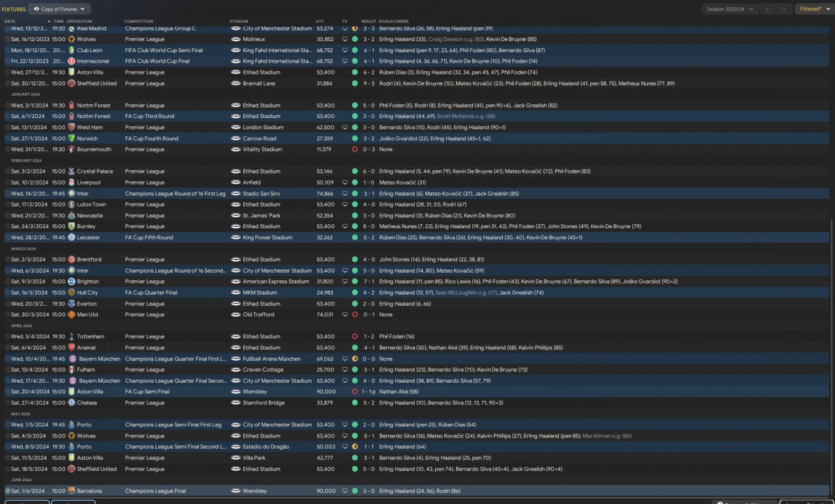Click the stadium icon beside Carrow Road
The width and height of the screenshot is (835, 504).
[x=235, y=138]
